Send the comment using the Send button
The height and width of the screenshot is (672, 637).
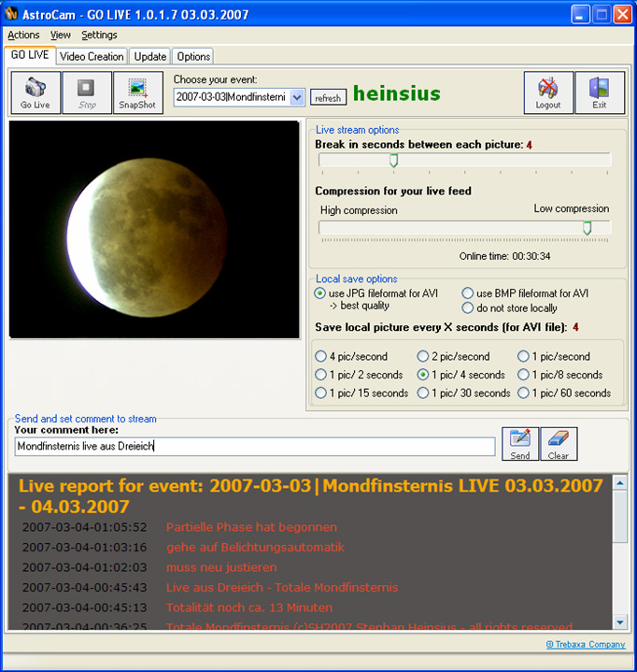[x=520, y=444]
